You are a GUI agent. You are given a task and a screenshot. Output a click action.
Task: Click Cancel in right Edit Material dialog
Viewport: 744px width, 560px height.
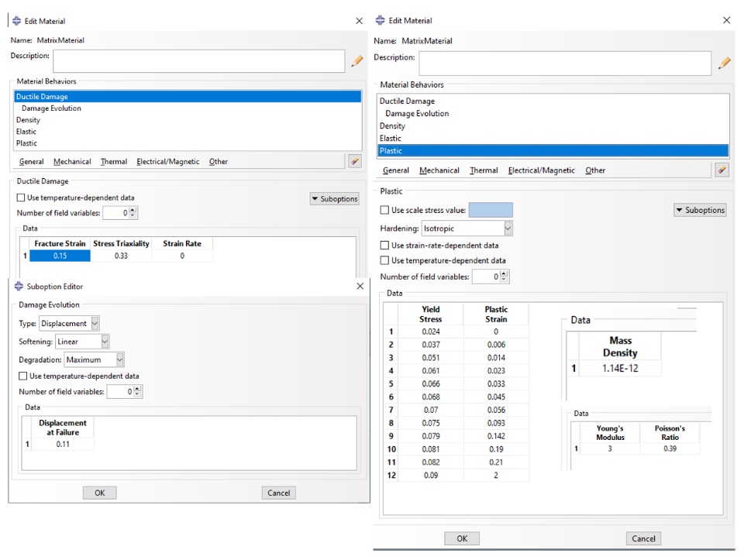coord(643,538)
